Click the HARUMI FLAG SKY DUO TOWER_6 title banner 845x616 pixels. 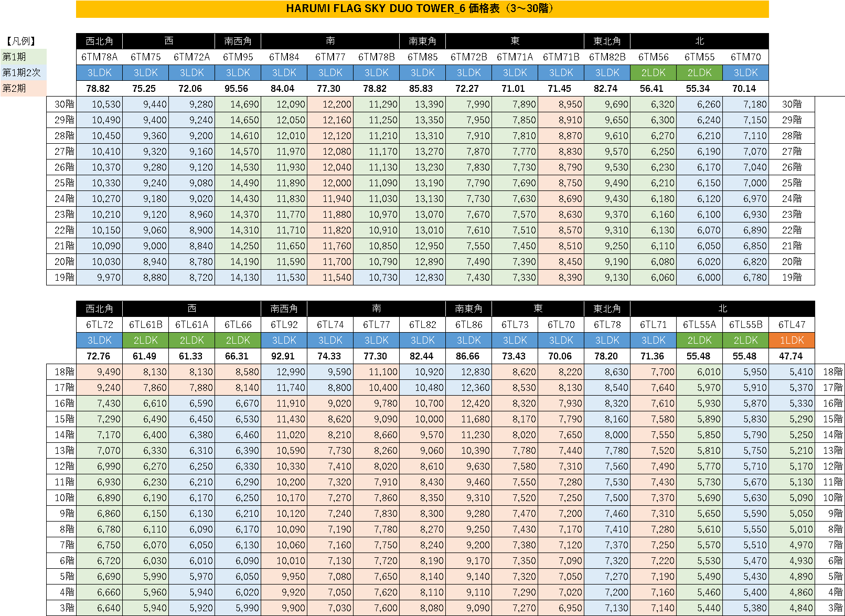tap(422, 9)
